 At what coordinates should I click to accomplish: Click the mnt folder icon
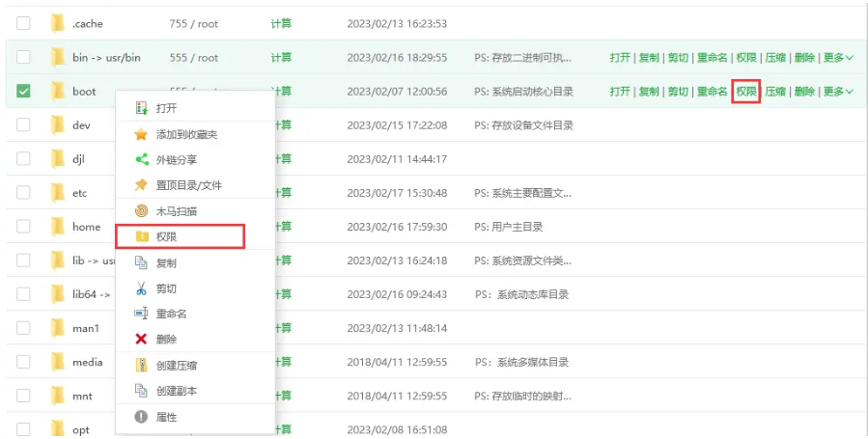click(57, 396)
